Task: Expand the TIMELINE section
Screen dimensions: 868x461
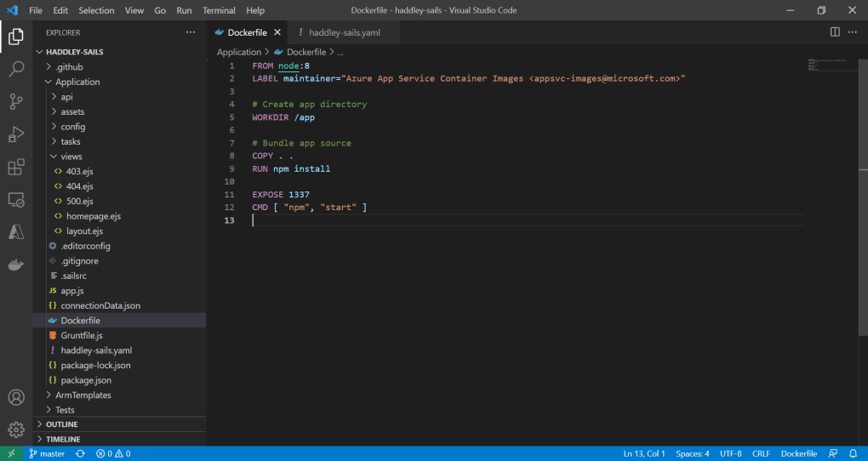Action: tap(62, 439)
